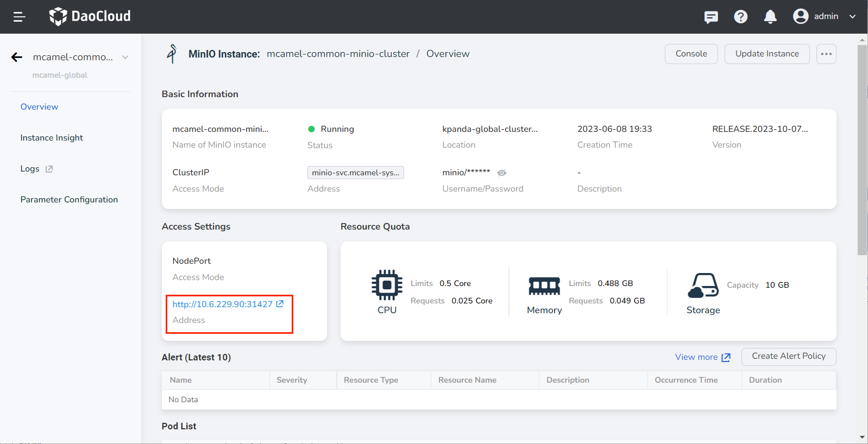This screenshot has height=444, width=868.
Task: Click the external link icon beside Logs
Action: point(49,169)
